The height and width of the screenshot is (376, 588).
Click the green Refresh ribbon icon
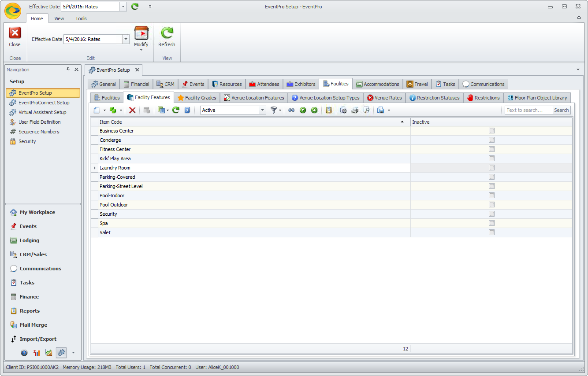click(x=167, y=33)
